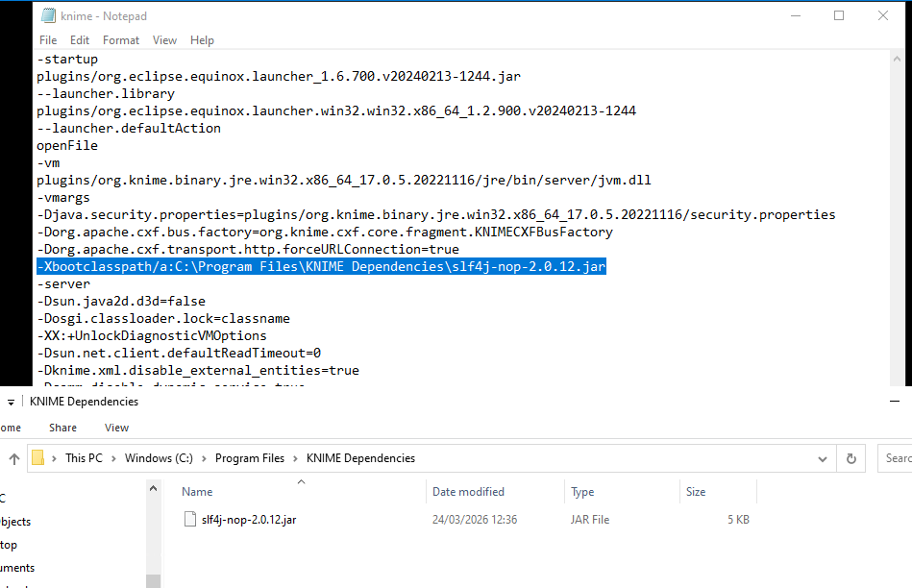The image size is (912, 588).
Task: Click the folder icon in the address bar
Action: coord(38,458)
